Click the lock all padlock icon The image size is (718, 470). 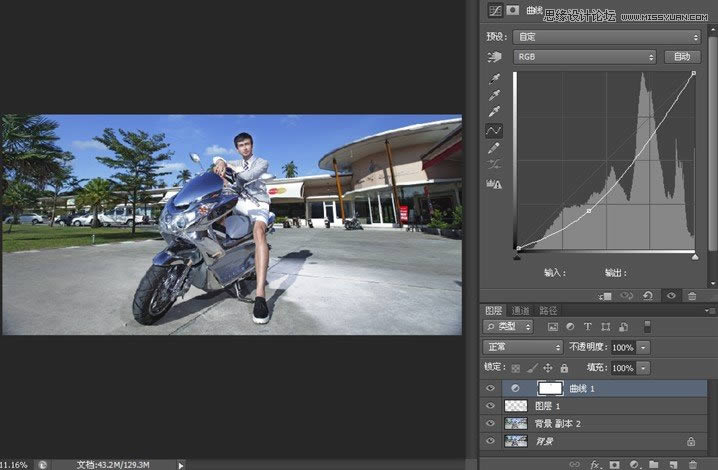564,368
